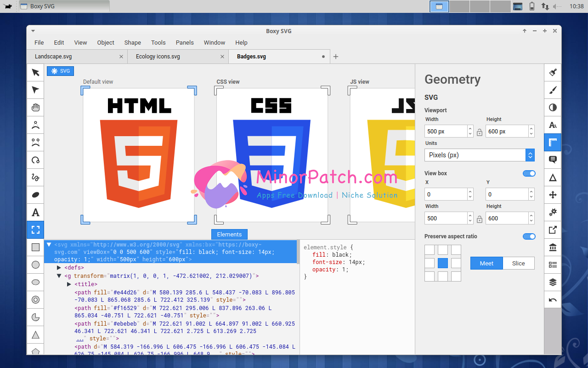The width and height of the screenshot is (588, 368).
Task: Open the File menu
Action: pos(39,42)
